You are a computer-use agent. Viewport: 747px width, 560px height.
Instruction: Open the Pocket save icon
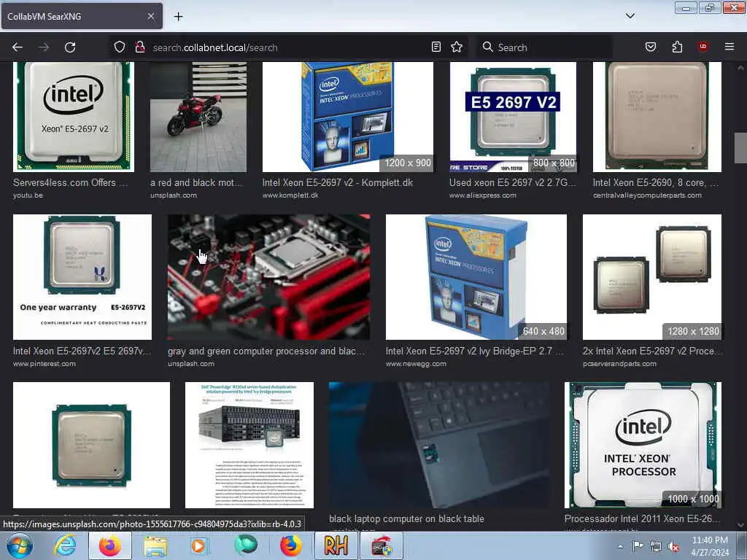(x=651, y=47)
